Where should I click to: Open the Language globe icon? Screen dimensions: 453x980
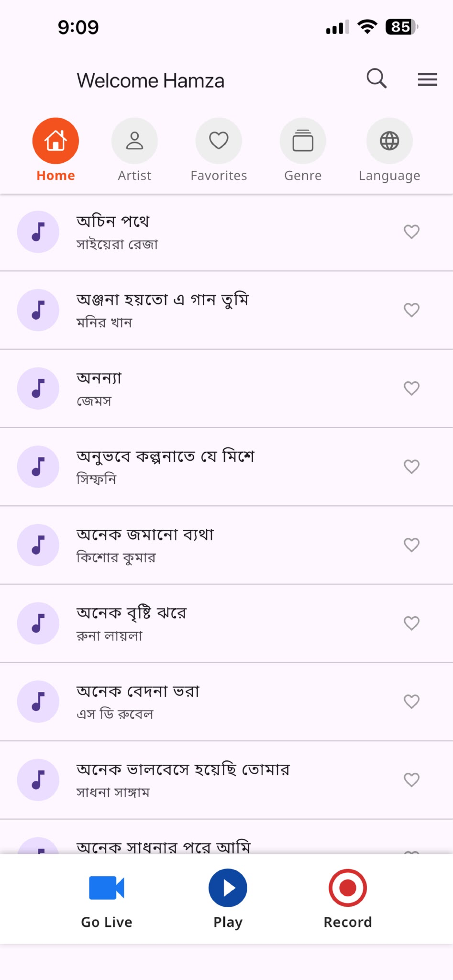pos(389,141)
